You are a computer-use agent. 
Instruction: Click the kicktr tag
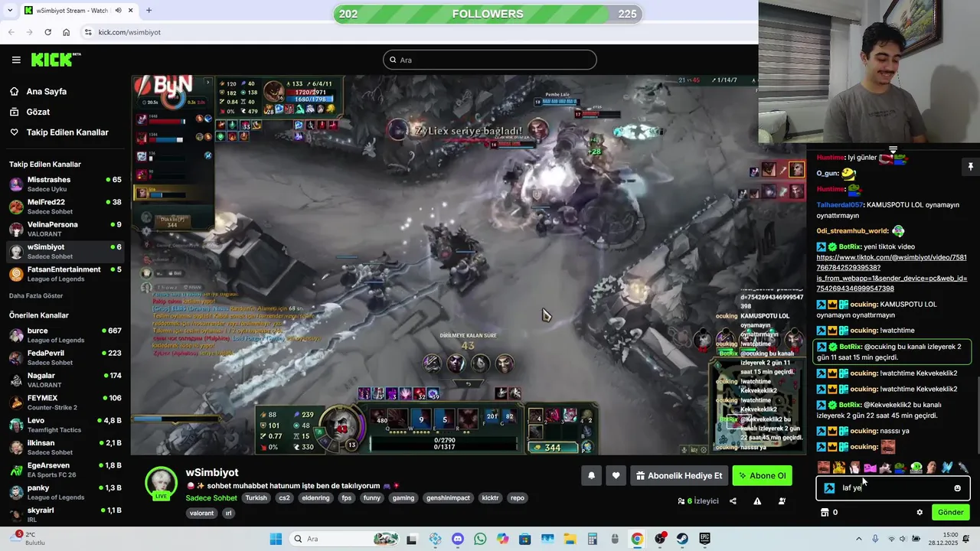click(490, 497)
